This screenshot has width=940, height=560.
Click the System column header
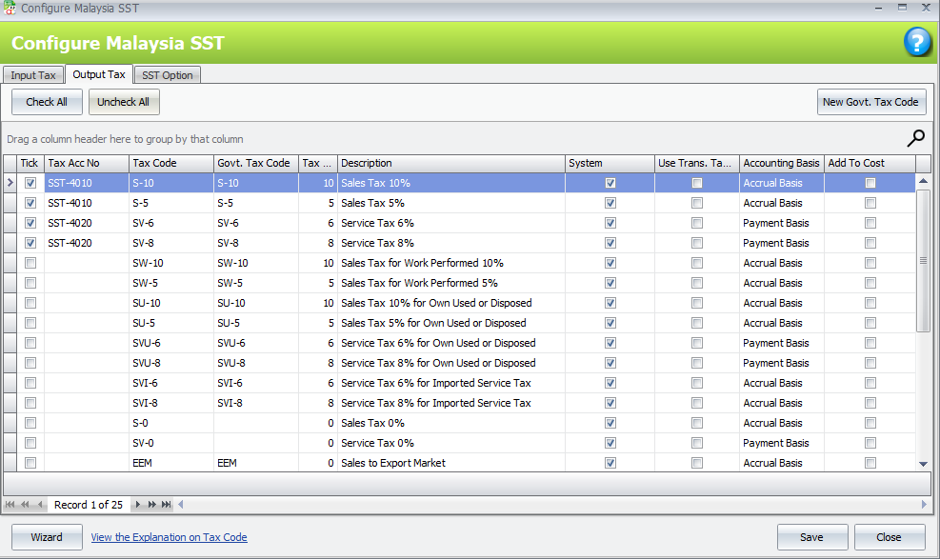610,163
